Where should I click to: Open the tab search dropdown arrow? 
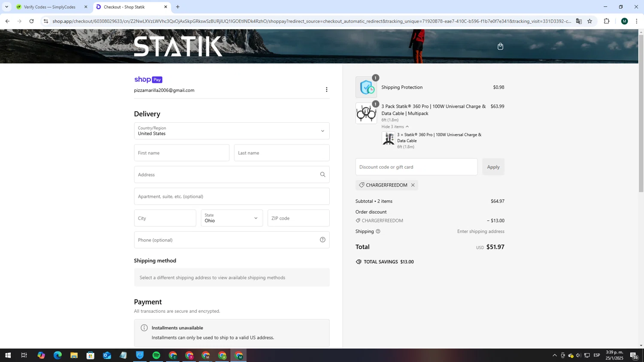coord(6,7)
